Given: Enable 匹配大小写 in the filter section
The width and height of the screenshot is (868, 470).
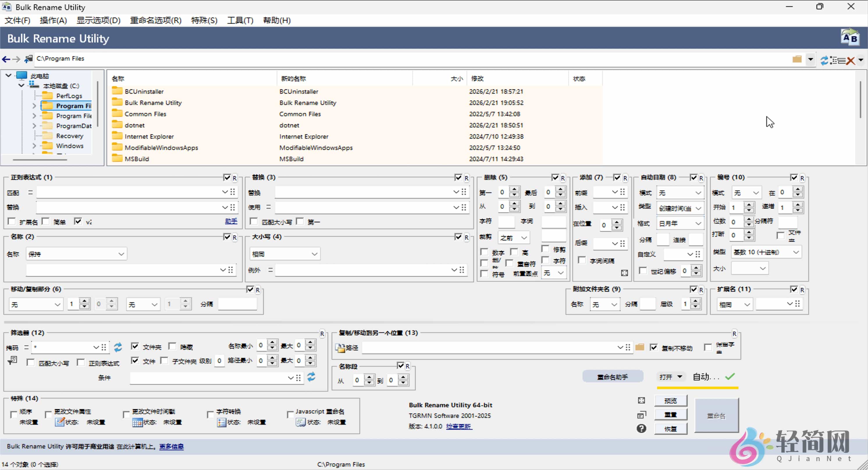Looking at the screenshot, I should (x=31, y=362).
